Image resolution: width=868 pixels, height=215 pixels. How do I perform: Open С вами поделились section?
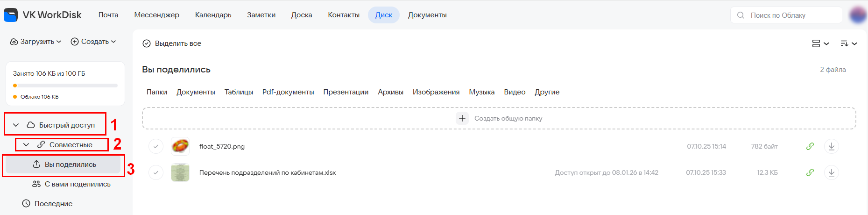coord(77,184)
